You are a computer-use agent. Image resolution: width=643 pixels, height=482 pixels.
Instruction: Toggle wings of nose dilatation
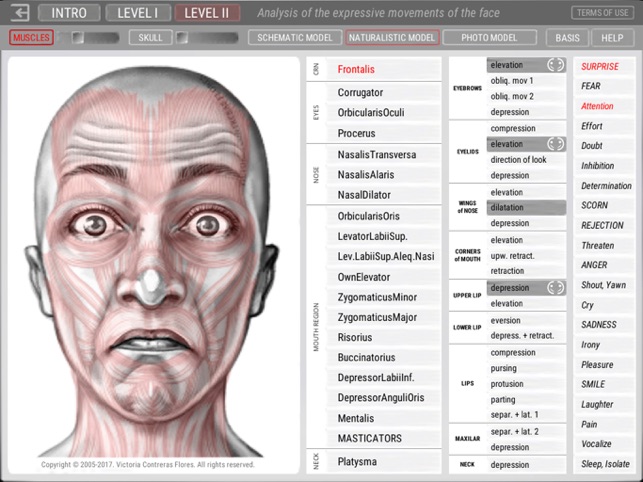tap(527, 208)
